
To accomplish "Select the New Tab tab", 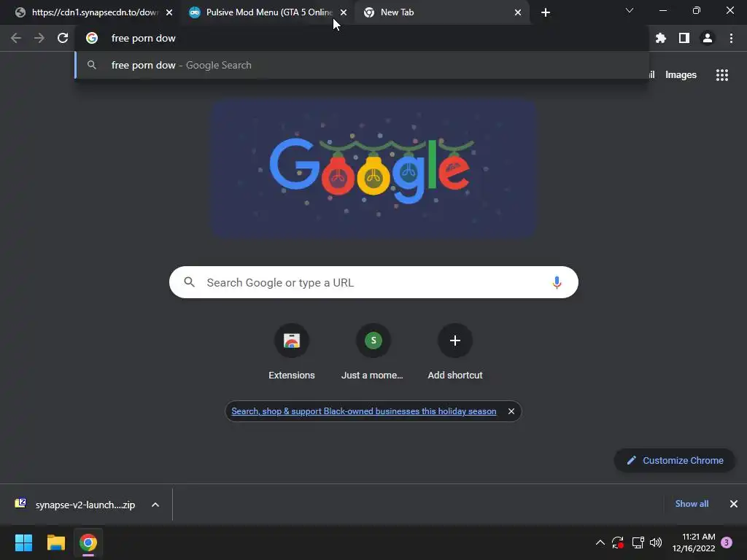I will coord(442,12).
